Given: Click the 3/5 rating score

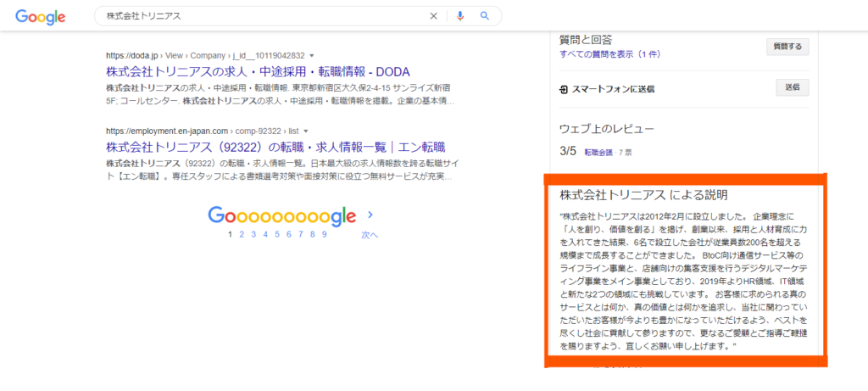Looking at the screenshot, I should pos(569,151).
